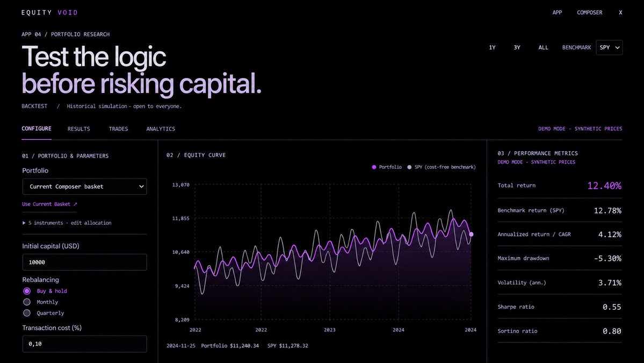Click the SPY benchmark legend dot

(x=409, y=167)
